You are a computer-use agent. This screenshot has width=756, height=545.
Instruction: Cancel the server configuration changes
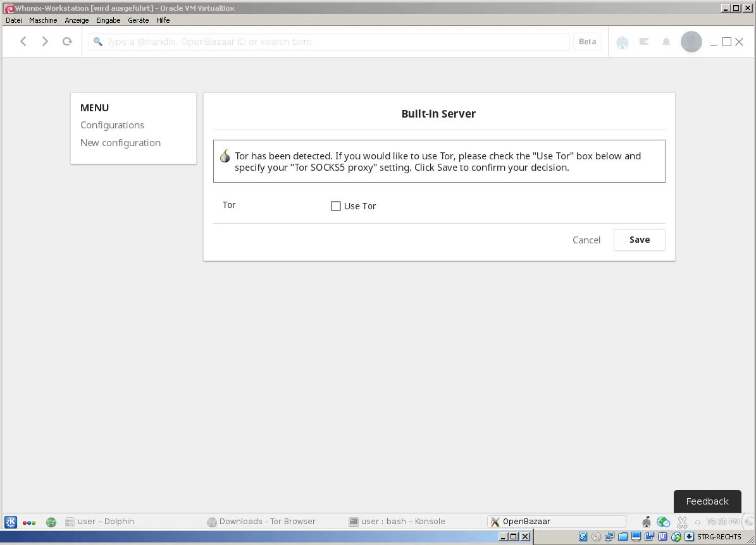[586, 240]
